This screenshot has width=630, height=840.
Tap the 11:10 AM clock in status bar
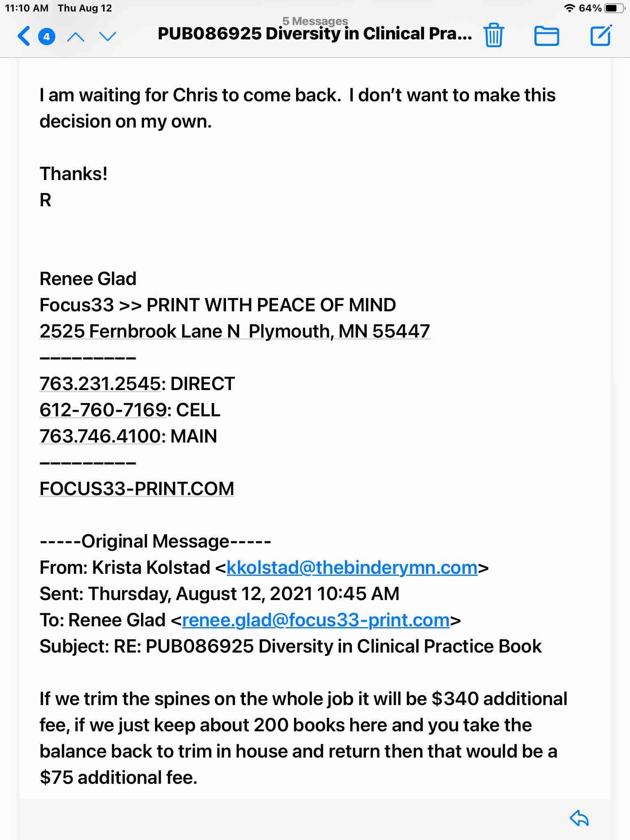coord(27,8)
